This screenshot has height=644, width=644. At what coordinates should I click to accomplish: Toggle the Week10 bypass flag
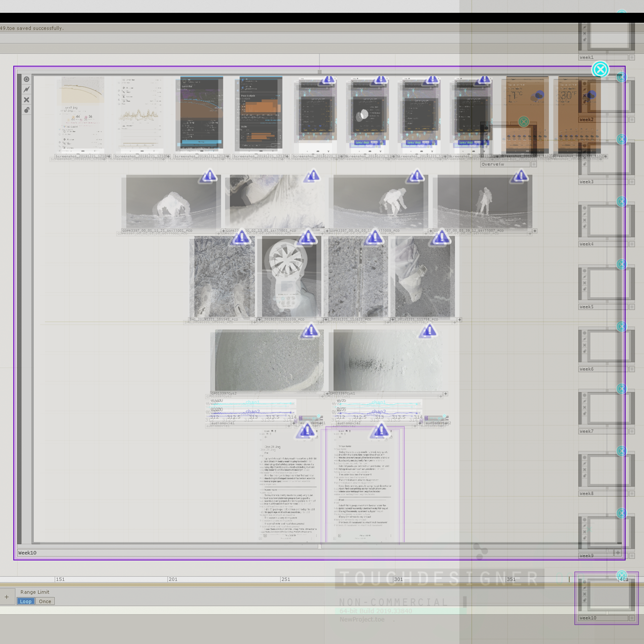[27, 100]
